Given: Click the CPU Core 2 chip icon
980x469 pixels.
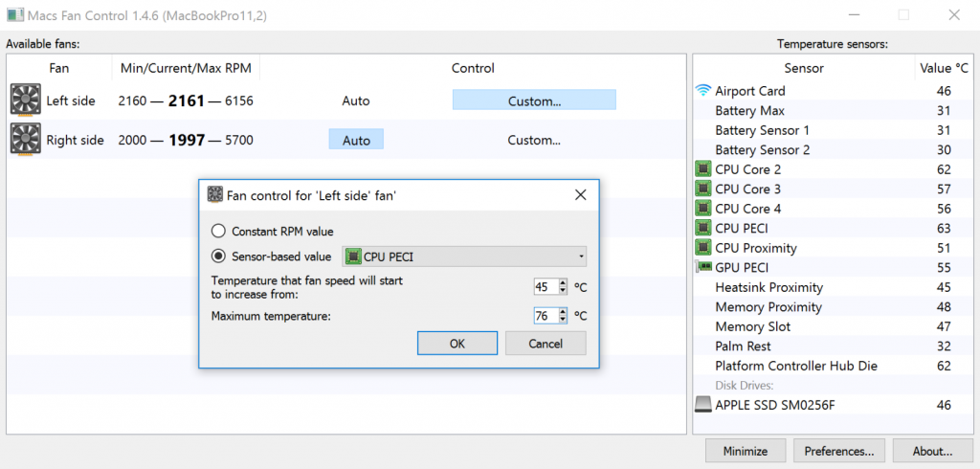Looking at the screenshot, I should click(x=703, y=169).
